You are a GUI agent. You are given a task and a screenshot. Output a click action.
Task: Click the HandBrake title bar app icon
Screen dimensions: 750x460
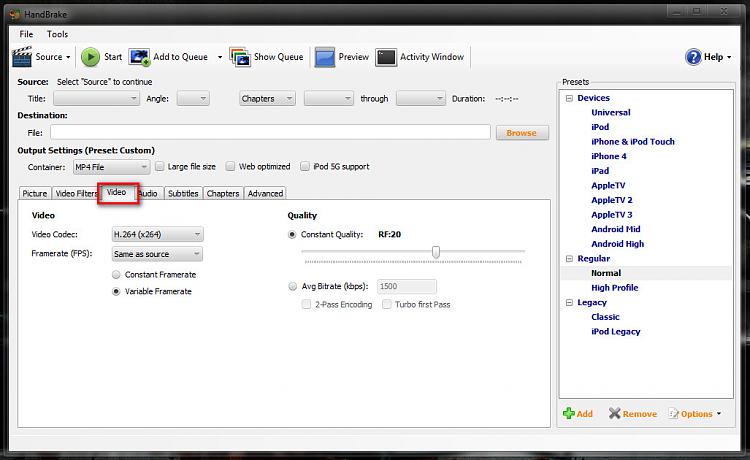tap(15, 14)
